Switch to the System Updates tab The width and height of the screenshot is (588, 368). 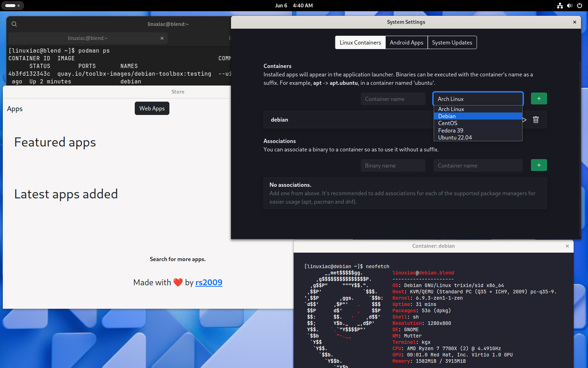click(x=452, y=42)
